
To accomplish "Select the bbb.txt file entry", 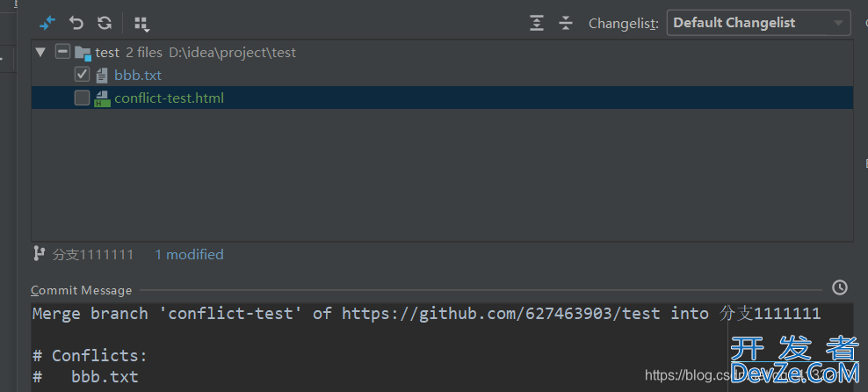I will click(x=138, y=75).
